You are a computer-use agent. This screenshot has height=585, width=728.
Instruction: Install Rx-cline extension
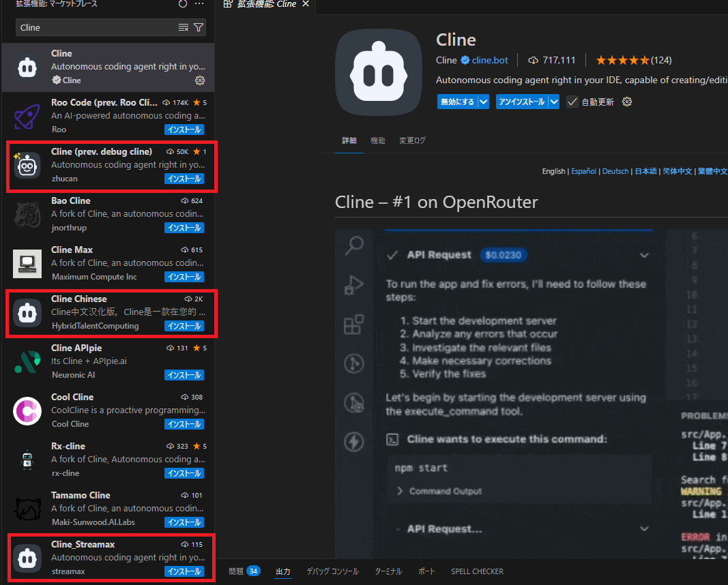click(184, 473)
